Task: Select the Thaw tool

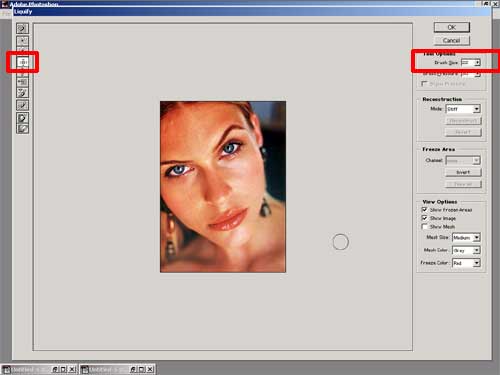Action: pos(22,129)
